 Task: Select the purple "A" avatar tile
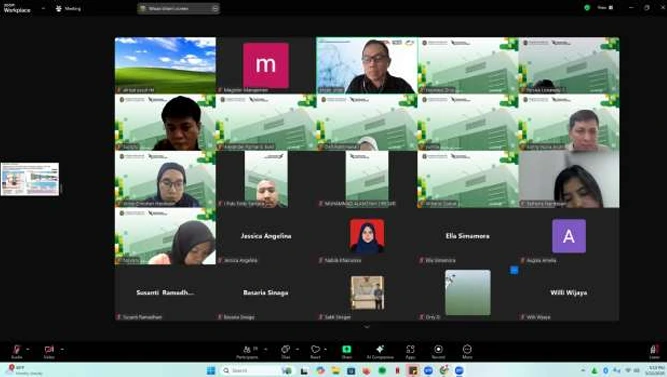coord(569,236)
